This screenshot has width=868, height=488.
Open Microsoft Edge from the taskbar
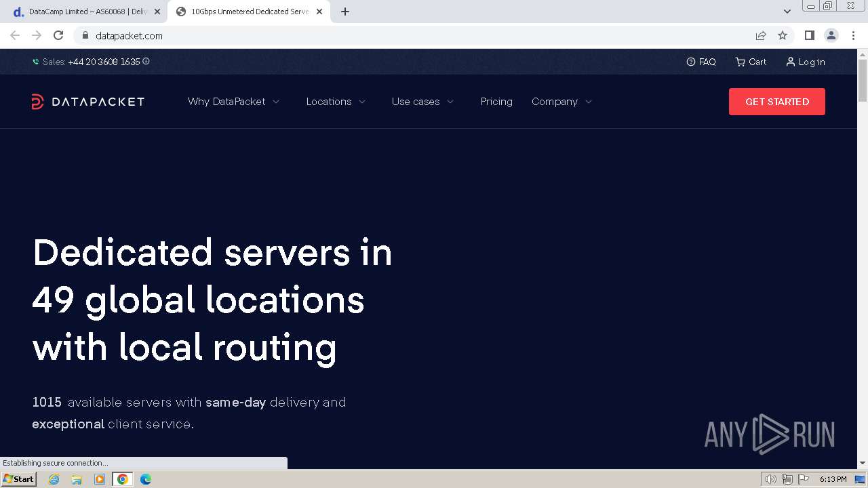pyautogui.click(x=145, y=479)
